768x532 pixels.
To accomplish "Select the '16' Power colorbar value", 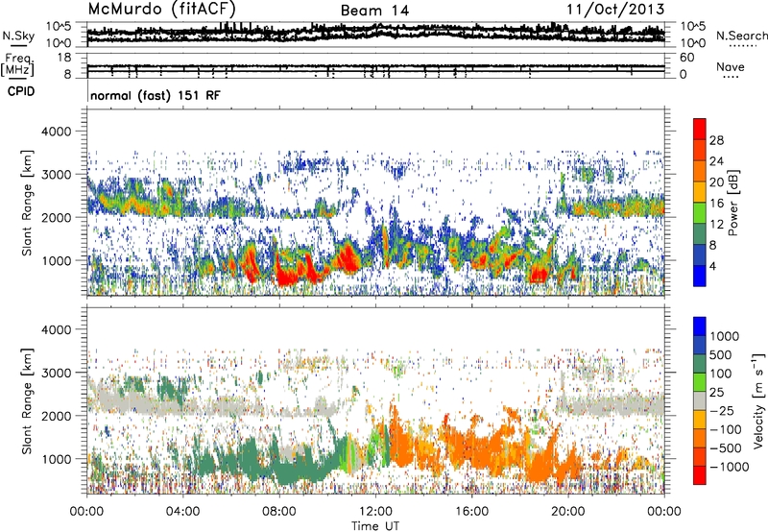I will point(716,204).
